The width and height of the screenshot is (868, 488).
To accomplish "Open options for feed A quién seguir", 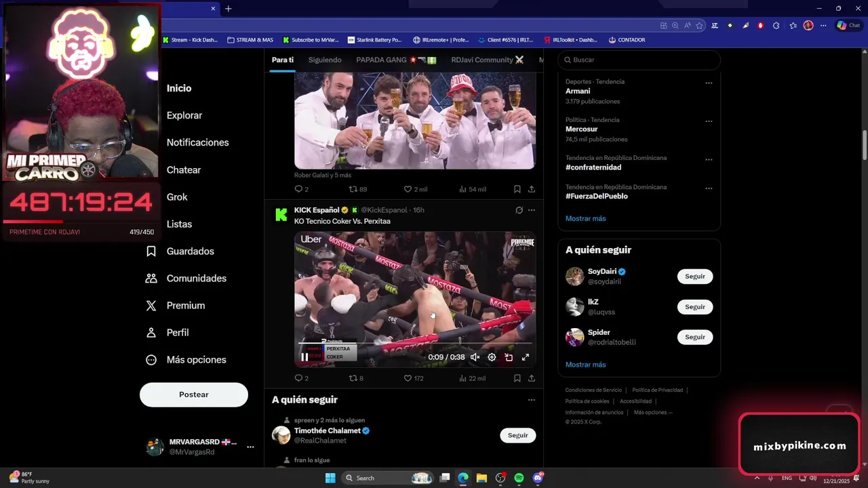I will pos(532,400).
